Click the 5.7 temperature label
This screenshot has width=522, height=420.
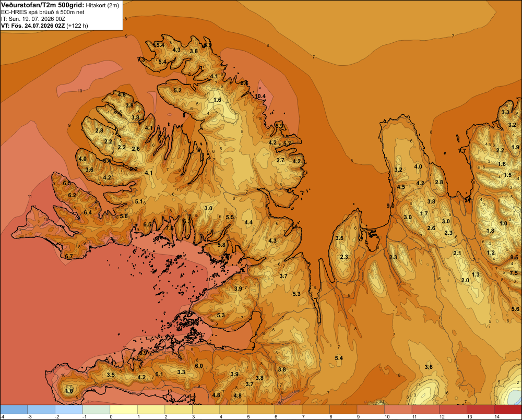point(287,143)
